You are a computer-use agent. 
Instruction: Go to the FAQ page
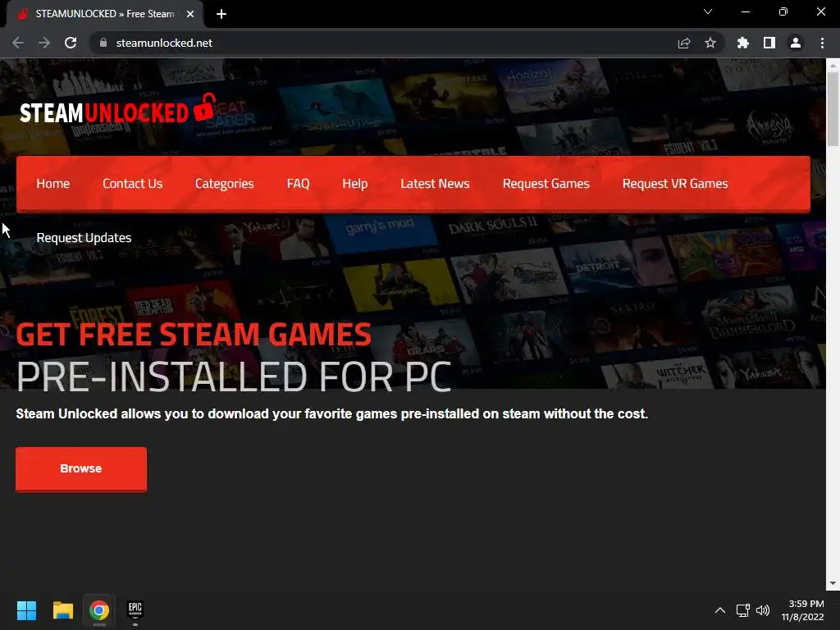(x=298, y=184)
